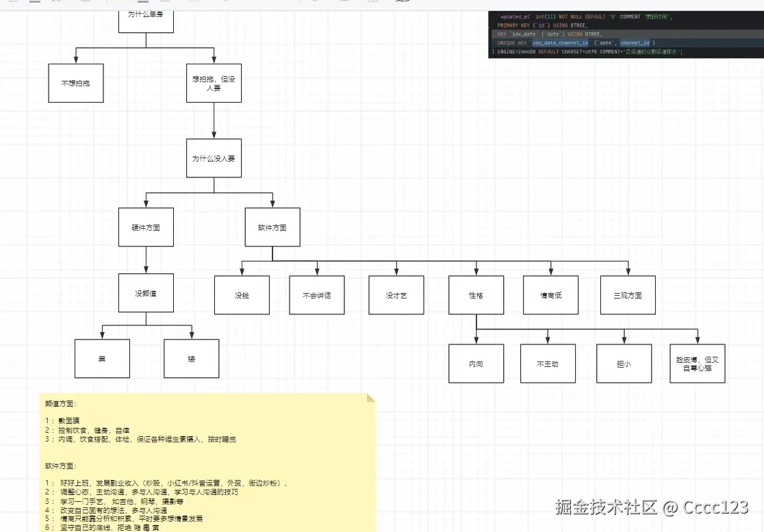764x532 pixels.
Task: Select the 软件方面 branch node
Action: pyautogui.click(x=272, y=227)
